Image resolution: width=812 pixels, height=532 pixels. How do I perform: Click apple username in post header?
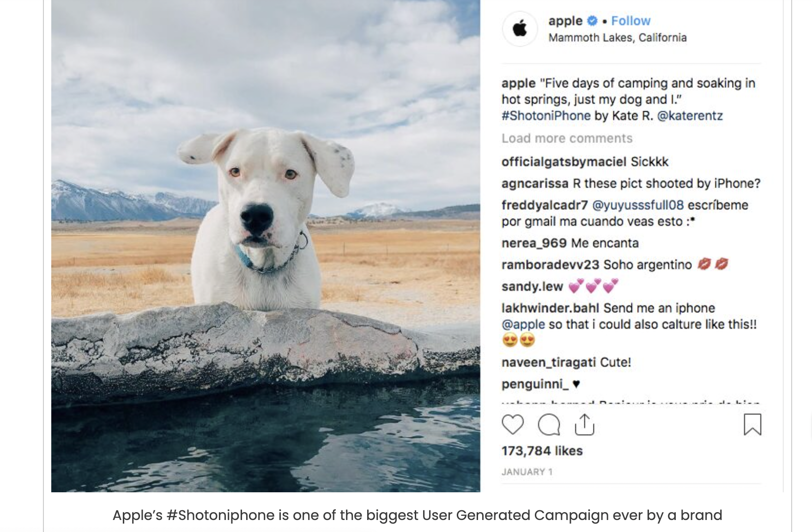point(565,21)
